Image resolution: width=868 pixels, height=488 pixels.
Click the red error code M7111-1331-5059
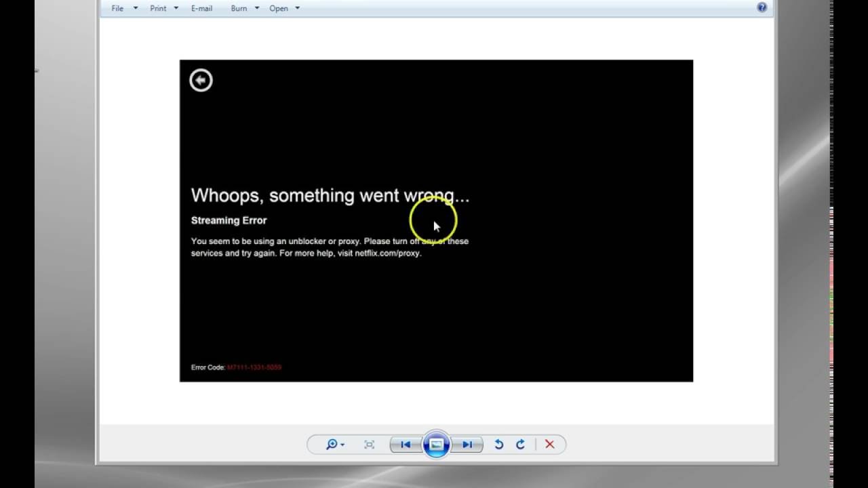click(x=254, y=367)
